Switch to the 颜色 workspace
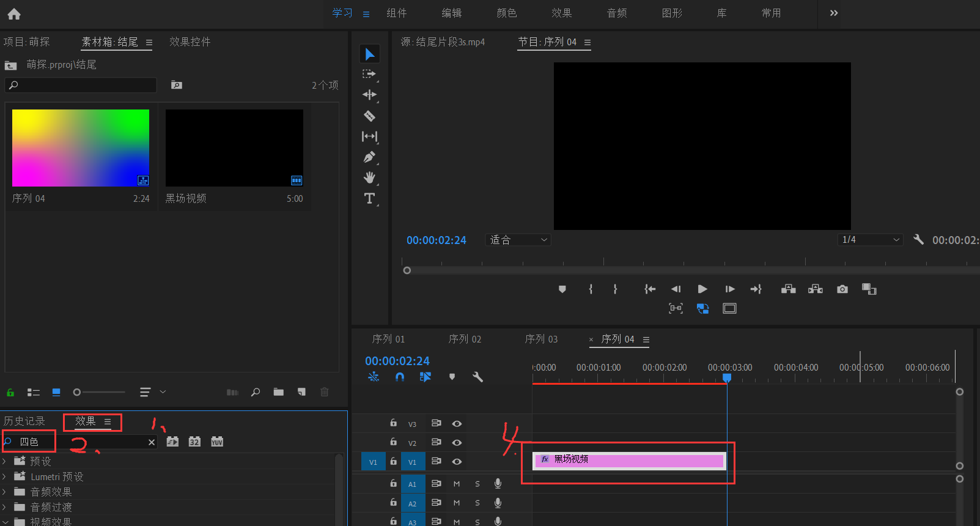980x526 pixels. pyautogui.click(x=507, y=13)
